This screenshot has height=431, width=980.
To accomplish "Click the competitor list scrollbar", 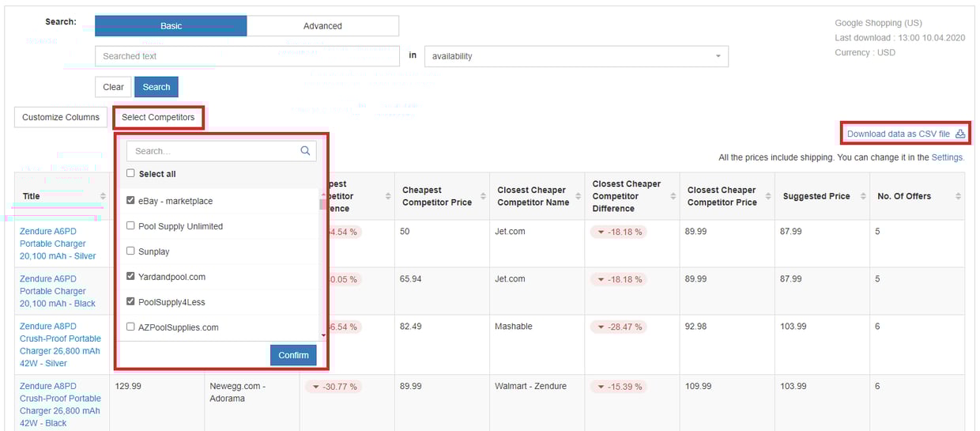I will (322, 204).
